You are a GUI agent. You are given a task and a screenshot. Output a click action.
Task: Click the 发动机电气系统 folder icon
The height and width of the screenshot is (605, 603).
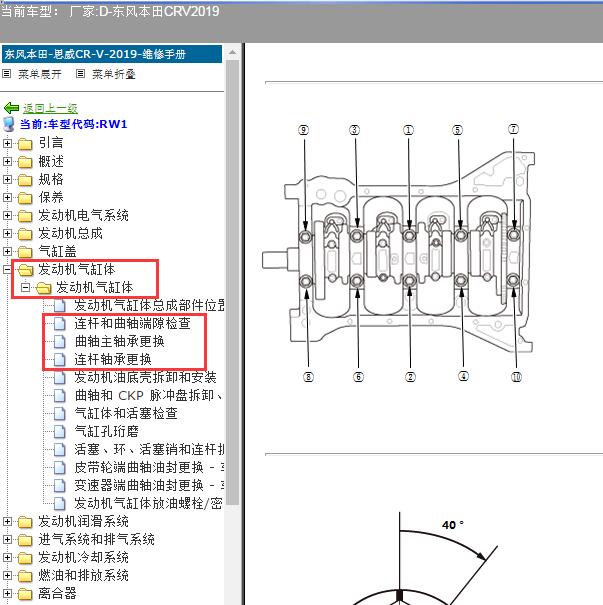pos(25,216)
